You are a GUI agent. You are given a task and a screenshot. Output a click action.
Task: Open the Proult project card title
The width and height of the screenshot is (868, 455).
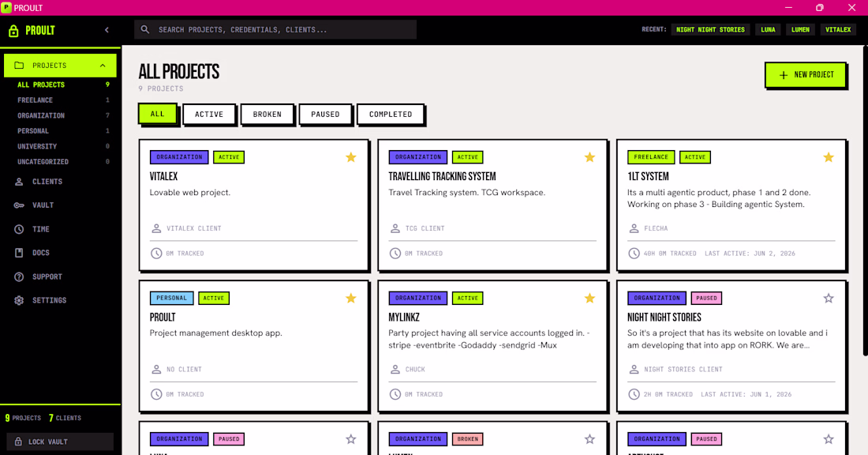point(163,317)
